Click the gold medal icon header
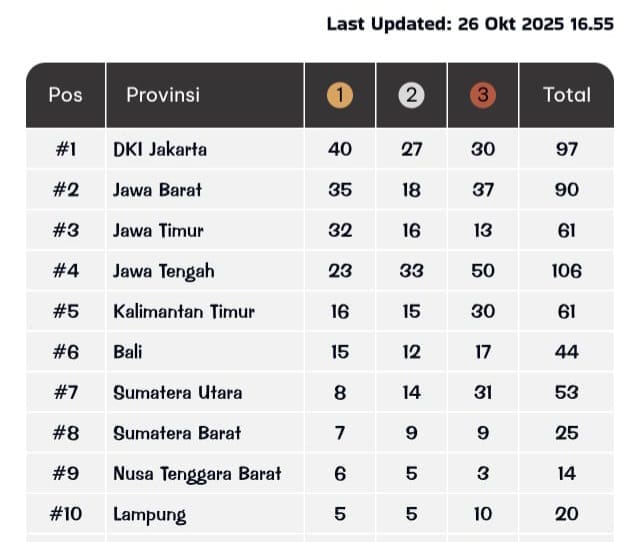This screenshot has height=542, width=640. coord(340,95)
